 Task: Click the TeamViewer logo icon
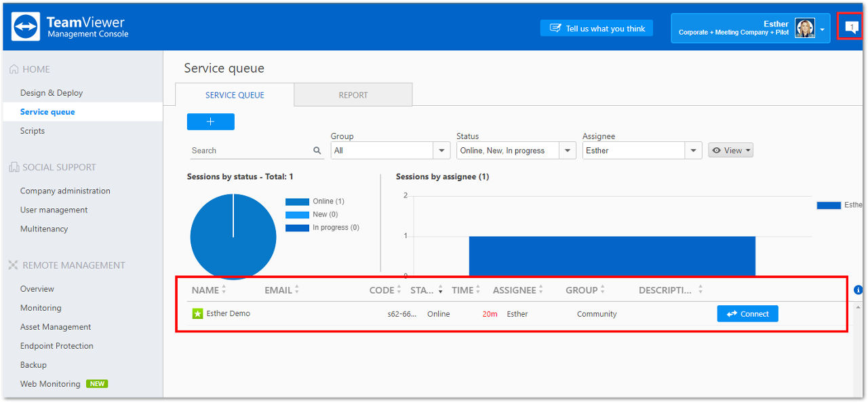point(26,26)
